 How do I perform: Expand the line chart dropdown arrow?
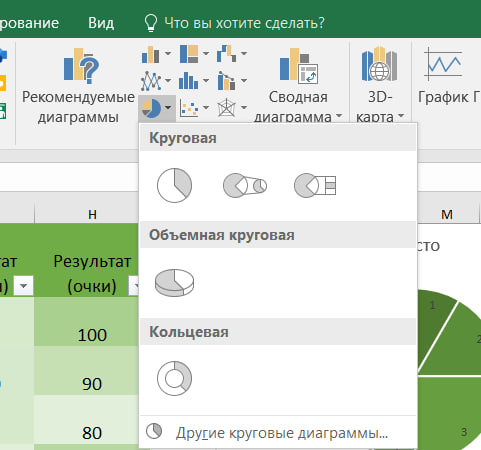tap(168, 80)
